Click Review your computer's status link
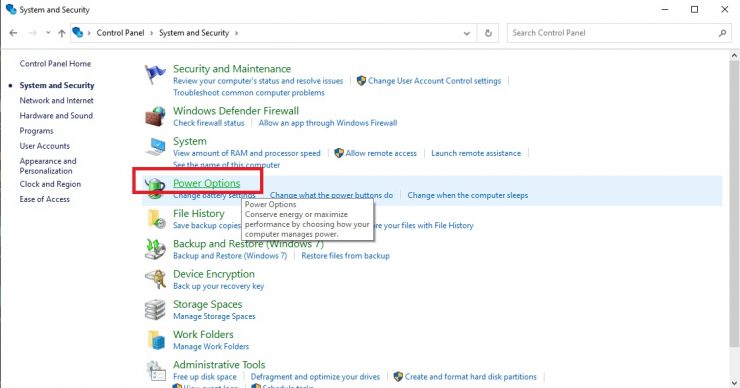The height and width of the screenshot is (388, 740). tap(258, 81)
